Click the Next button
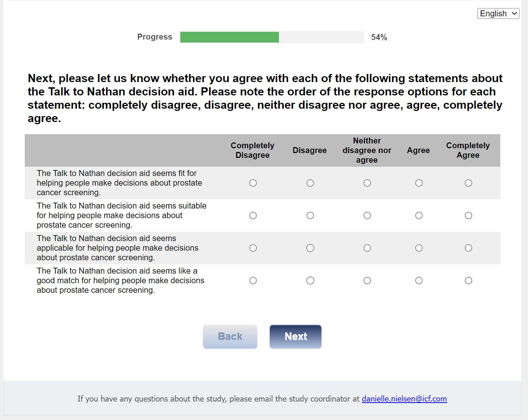528x420 pixels. click(296, 336)
